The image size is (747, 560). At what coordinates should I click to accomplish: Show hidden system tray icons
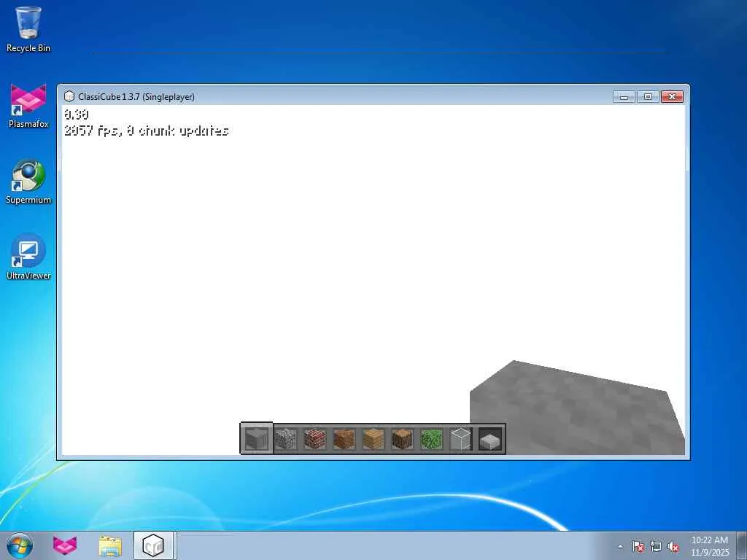pyautogui.click(x=620, y=546)
